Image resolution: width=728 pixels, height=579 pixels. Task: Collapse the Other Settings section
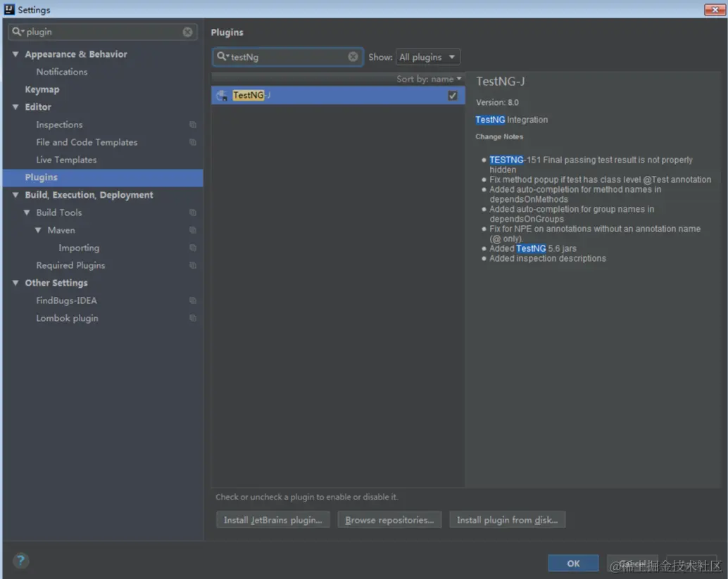pos(15,283)
